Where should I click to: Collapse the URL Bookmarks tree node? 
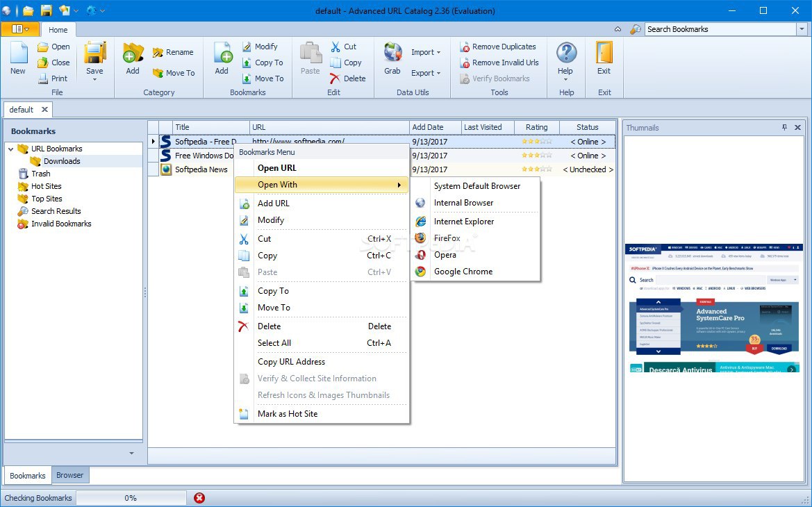[10, 149]
